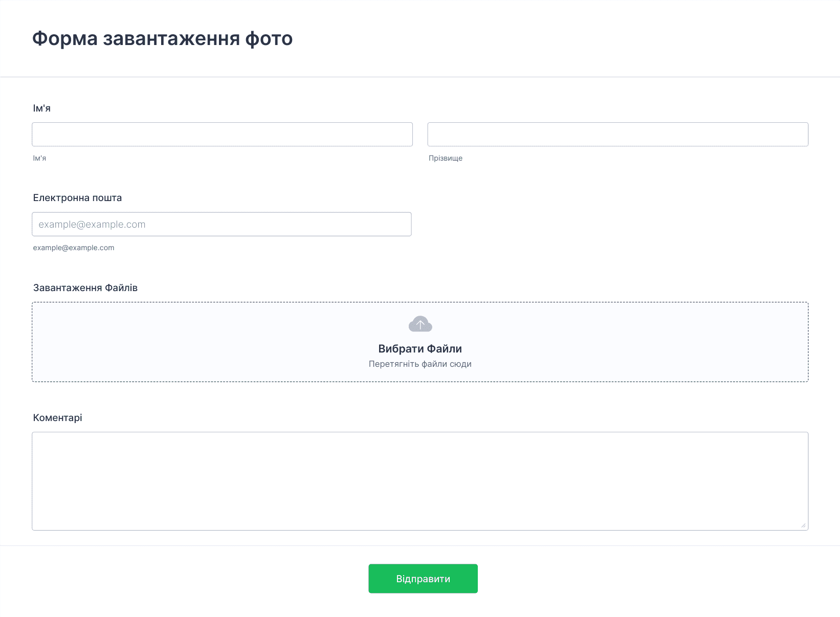Click the Вибрати Файли text
Viewport: 840px width, 617px height.
tap(420, 349)
